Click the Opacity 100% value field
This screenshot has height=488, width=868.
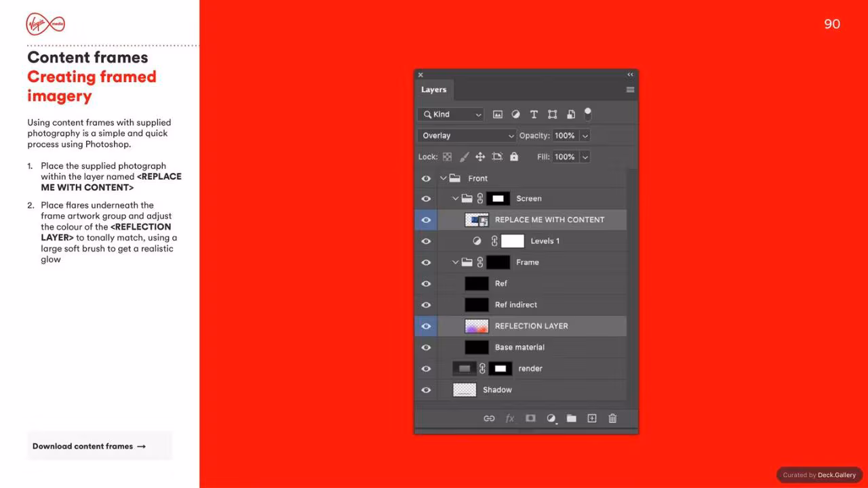point(565,136)
